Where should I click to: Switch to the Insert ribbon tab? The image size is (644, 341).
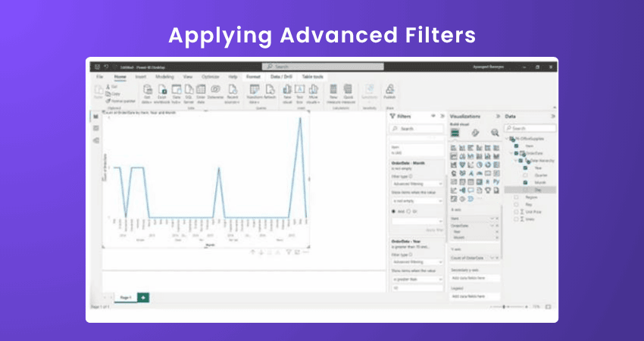141,77
